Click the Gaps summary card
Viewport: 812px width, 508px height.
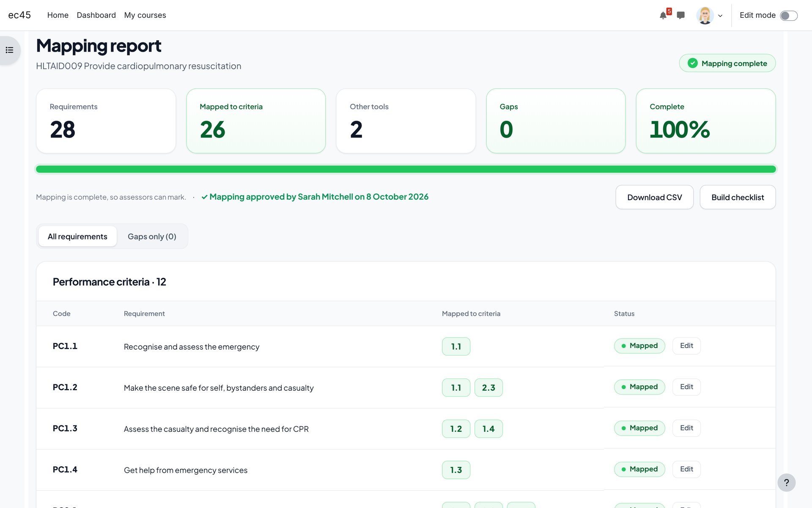[x=555, y=121]
